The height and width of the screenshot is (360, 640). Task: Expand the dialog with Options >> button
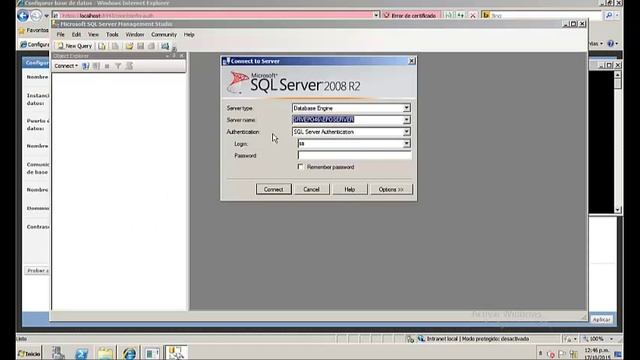coord(391,189)
